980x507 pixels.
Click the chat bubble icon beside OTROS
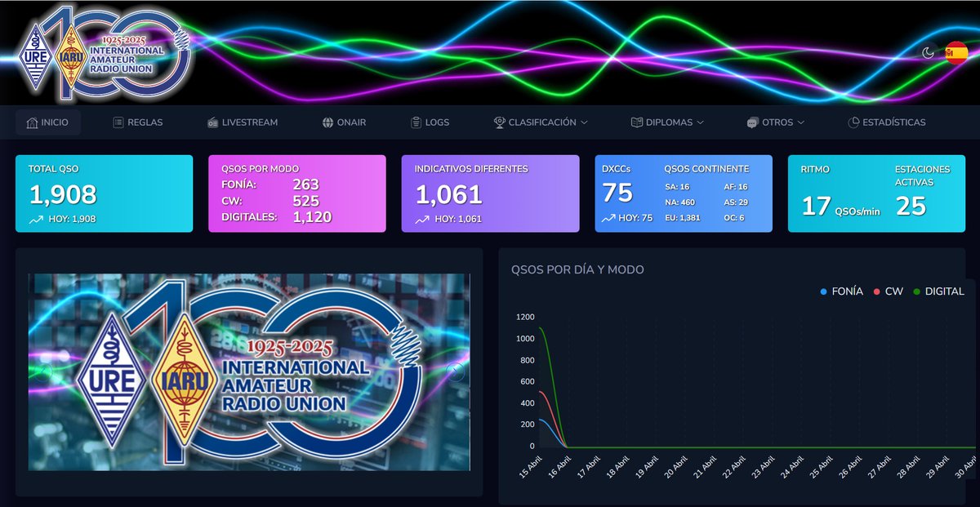[752, 122]
